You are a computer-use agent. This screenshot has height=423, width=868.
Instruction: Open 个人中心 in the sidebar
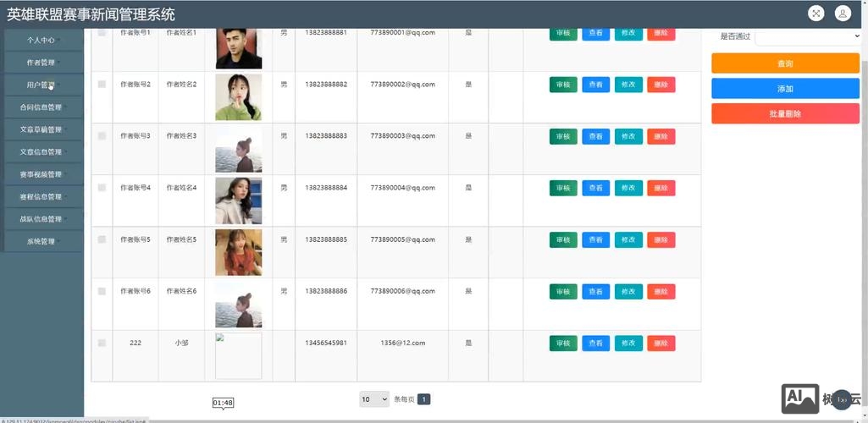42,40
